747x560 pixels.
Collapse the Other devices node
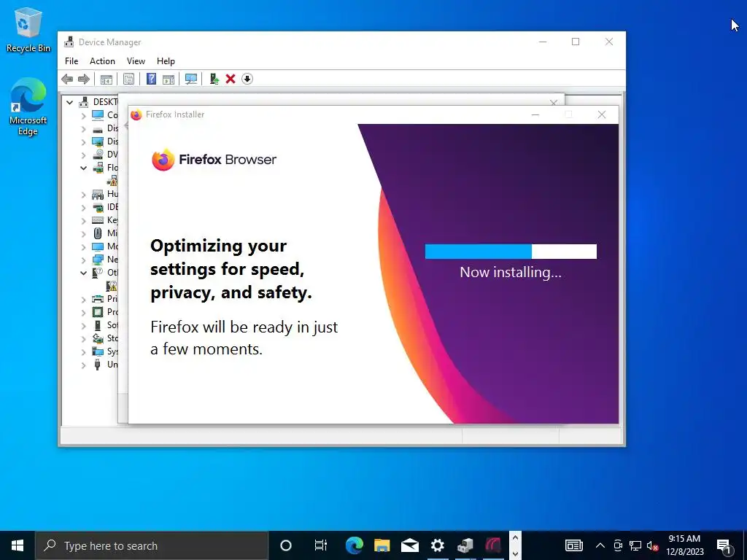[84, 273]
